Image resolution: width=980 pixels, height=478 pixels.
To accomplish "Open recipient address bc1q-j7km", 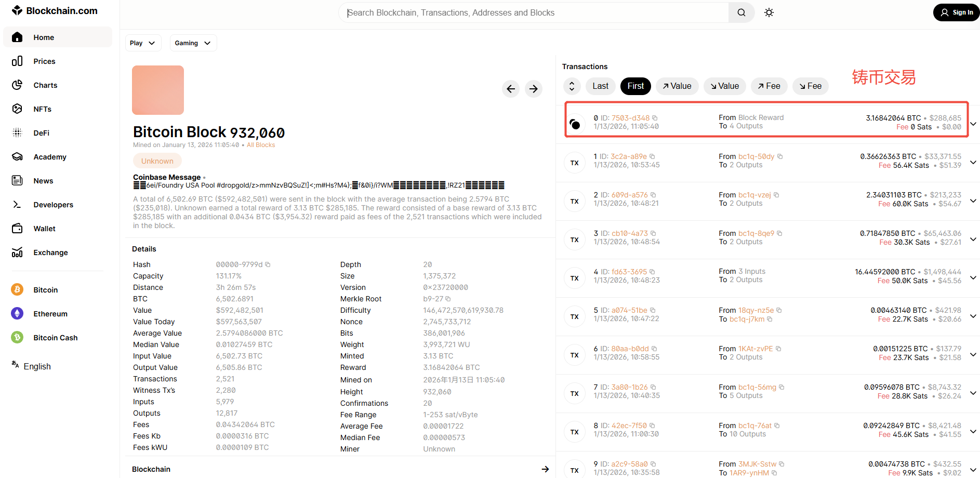I will (x=747, y=319).
